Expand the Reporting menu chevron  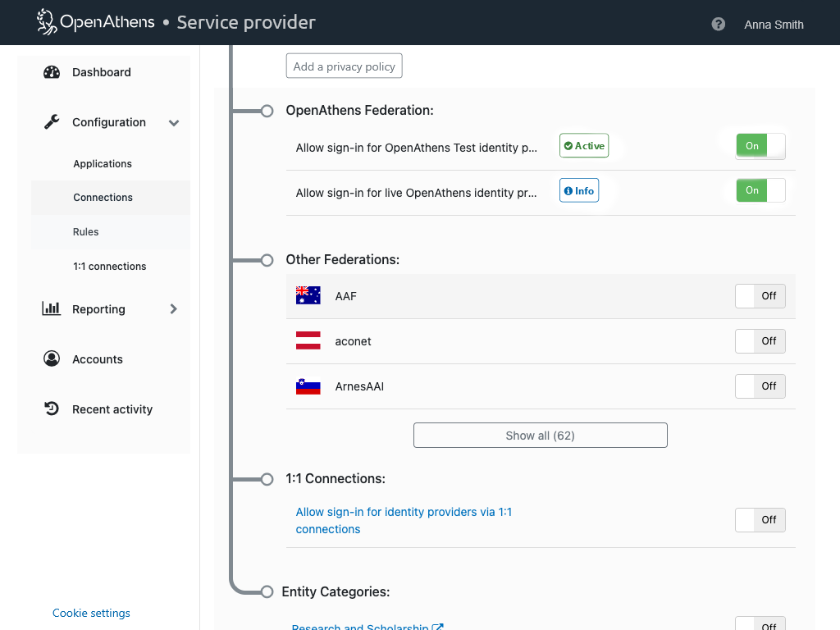173,309
